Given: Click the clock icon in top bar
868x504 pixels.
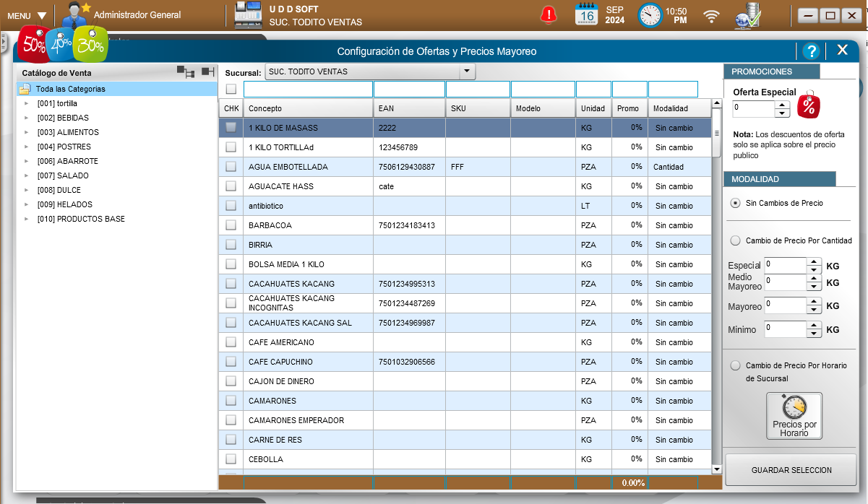Looking at the screenshot, I should pos(650,15).
